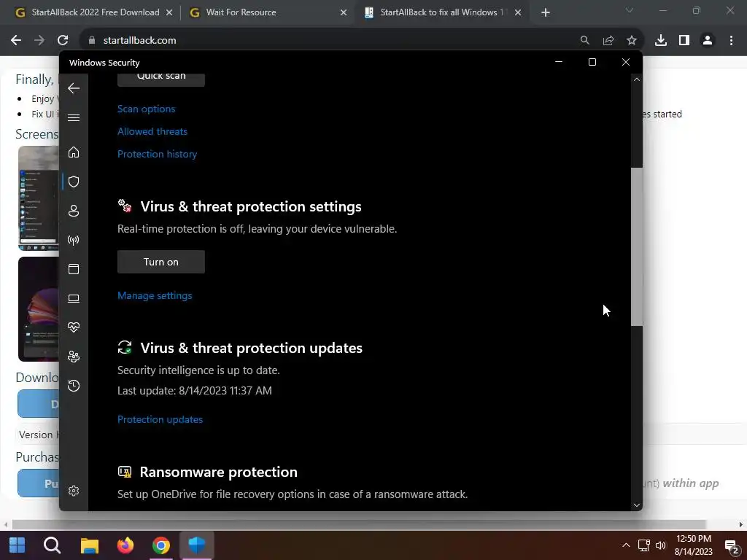Open Protection history link
This screenshot has height=560, width=747.
[x=158, y=154]
